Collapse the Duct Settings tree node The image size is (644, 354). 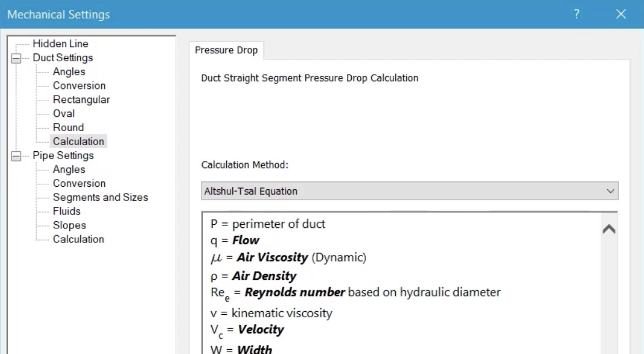(16, 58)
